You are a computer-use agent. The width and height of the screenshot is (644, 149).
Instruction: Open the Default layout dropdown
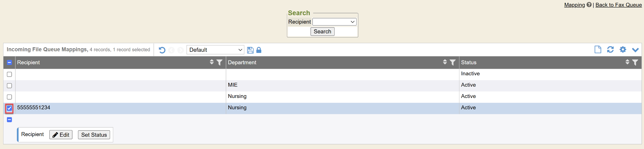(215, 50)
